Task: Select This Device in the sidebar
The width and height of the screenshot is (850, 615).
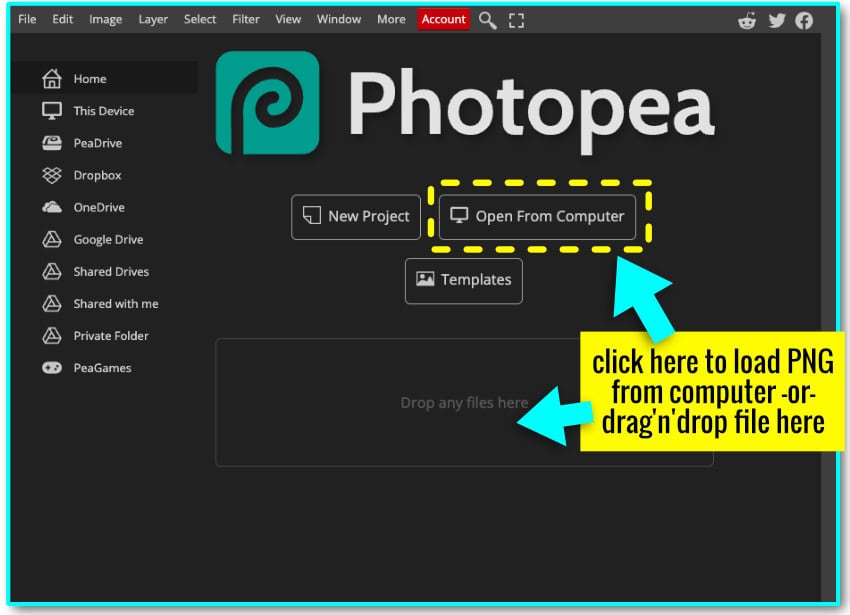Action: coord(104,111)
